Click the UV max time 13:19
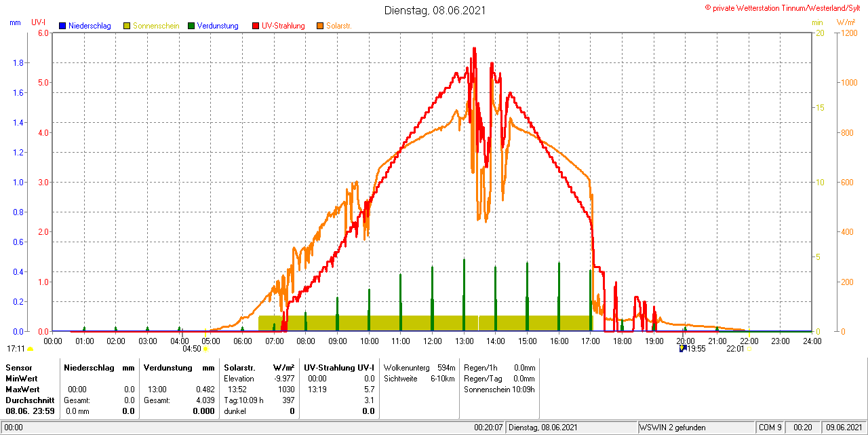Viewport: 868px width, 435px height. coord(317,390)
